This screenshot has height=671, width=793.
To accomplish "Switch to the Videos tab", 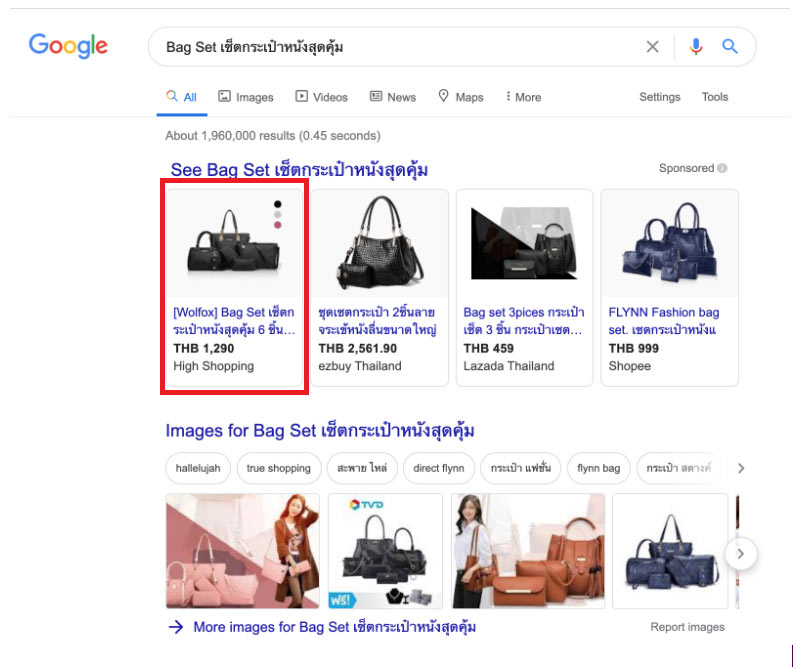I will 322,97.
